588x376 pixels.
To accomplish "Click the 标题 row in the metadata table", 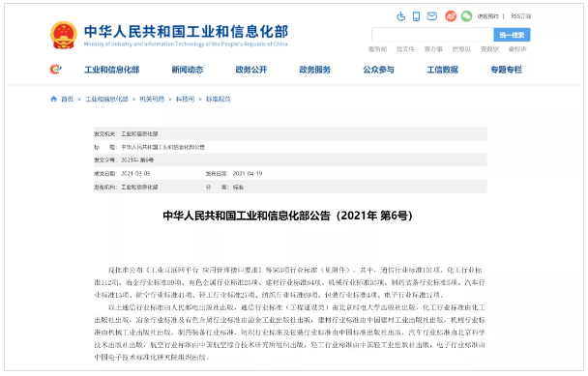I will click(x=290, y=147).
